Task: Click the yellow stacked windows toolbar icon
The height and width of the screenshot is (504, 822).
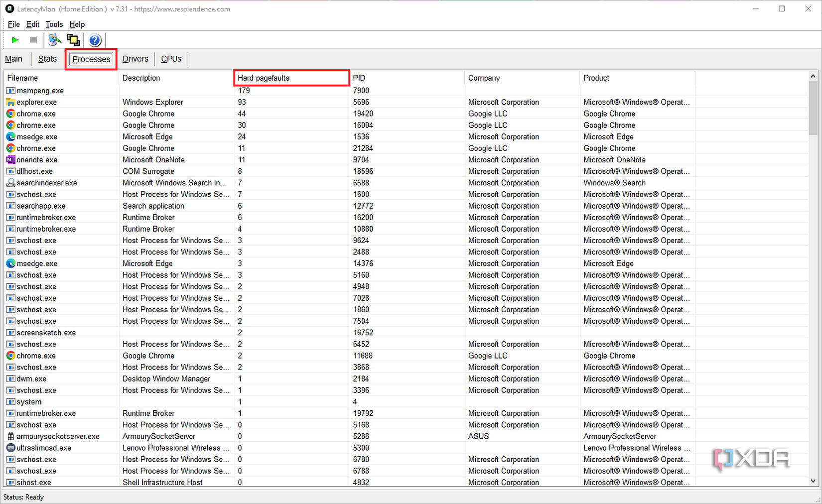Action: click(x=74, y=40)
